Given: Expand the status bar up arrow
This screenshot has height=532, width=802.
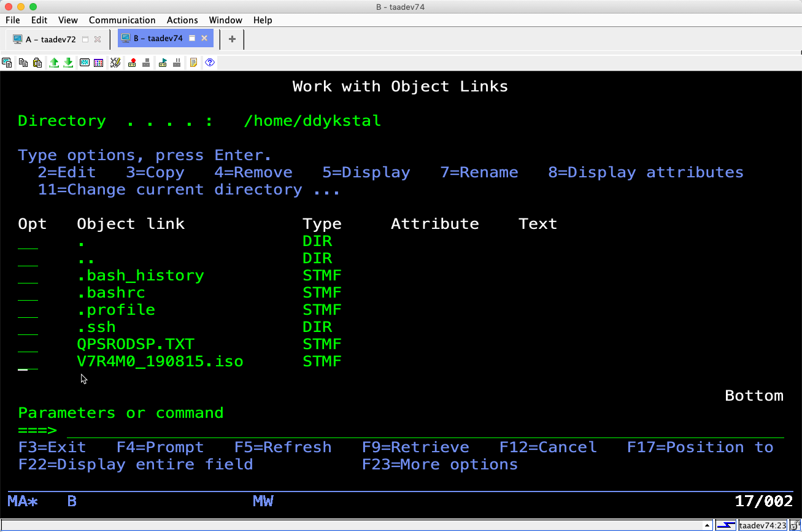Looking at the screenshot, I should click(x=708, y=526).
